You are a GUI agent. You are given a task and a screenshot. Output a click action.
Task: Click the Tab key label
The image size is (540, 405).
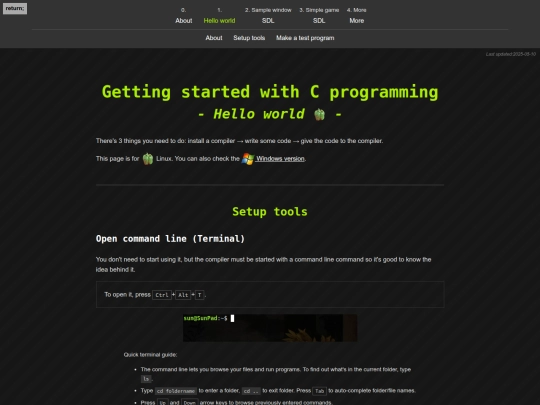coord(319,391)
